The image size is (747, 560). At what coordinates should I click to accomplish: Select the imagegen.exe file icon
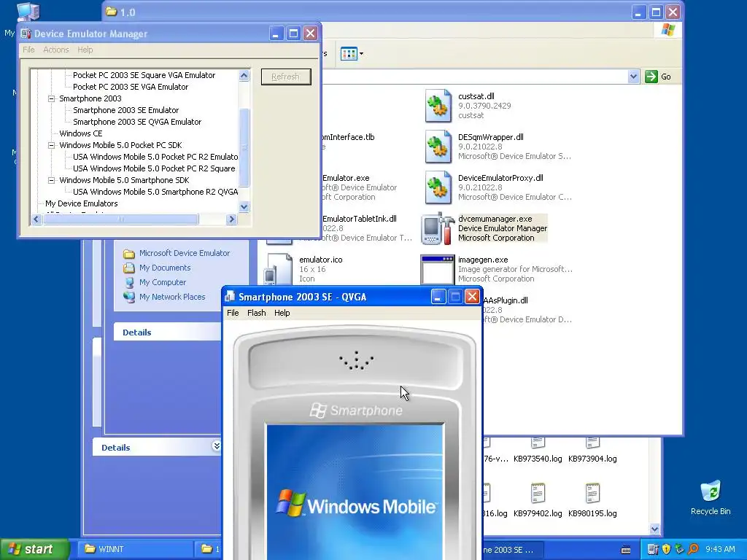pos(438,270)
